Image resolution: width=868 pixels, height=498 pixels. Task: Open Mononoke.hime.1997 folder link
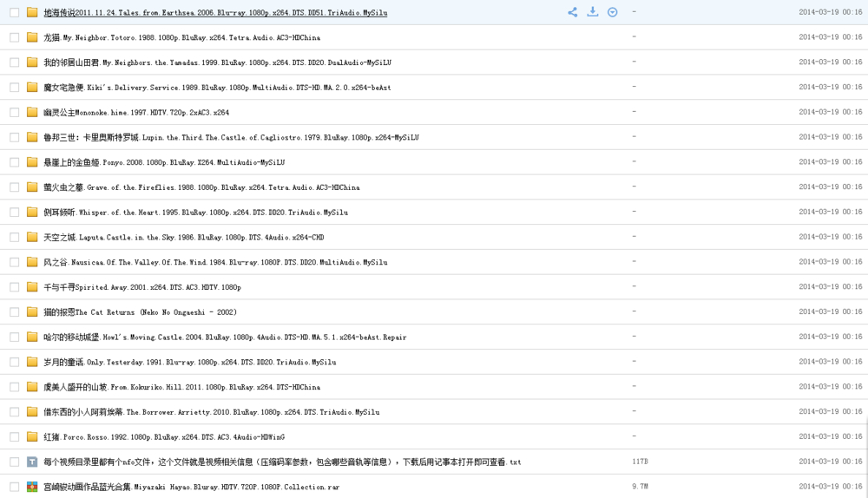136,112
